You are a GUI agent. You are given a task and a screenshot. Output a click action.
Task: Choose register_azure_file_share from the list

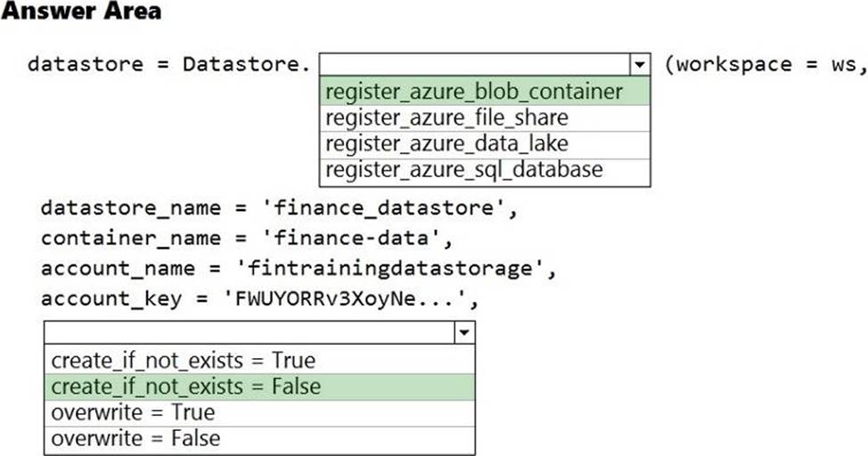point(447,118)
